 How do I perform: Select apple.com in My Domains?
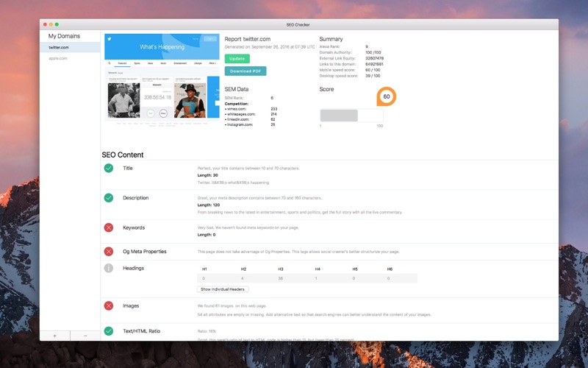(x=70, y=58)
